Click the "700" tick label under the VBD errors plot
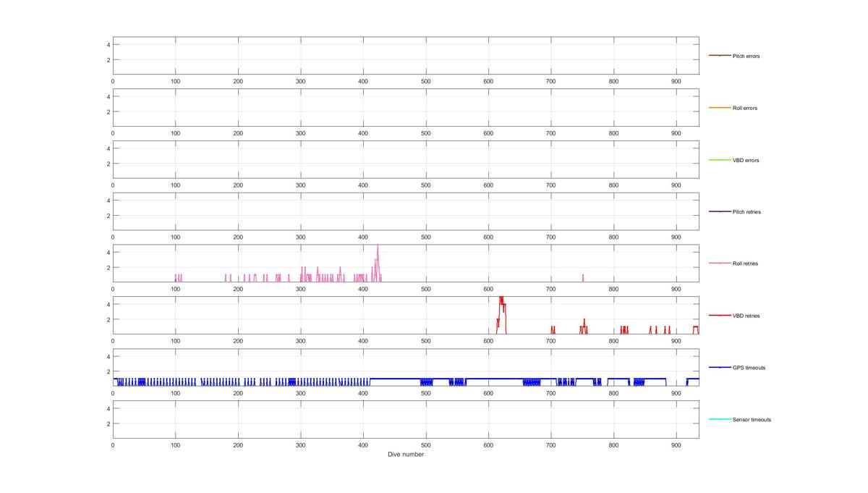The height and width of the screenshot is (493, 868). click(551, 185)
